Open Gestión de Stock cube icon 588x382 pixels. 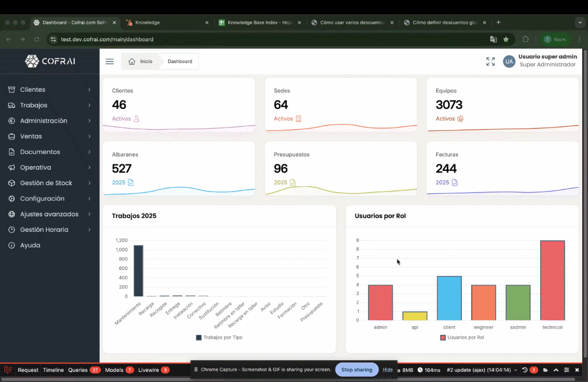coord(11,183)
